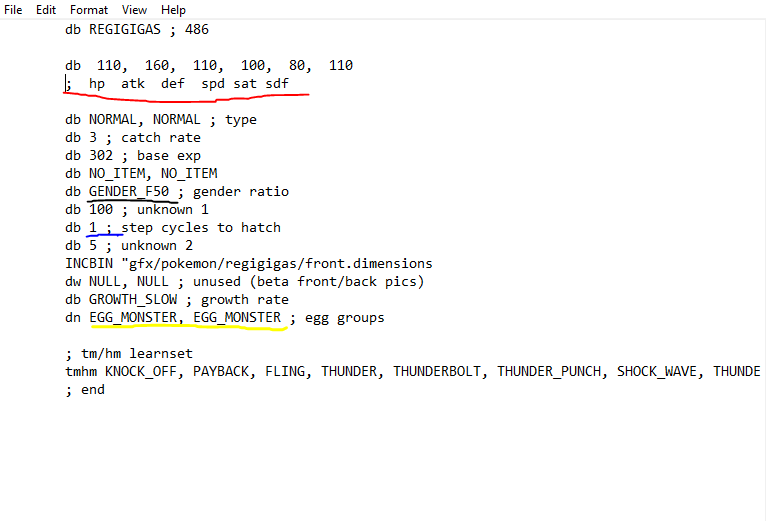The width and height of the screenshot is (766, 521).
Task: Click the 'db 5 ; unknown 2' line
Action: pyautogui.click(x=128, y=245)
